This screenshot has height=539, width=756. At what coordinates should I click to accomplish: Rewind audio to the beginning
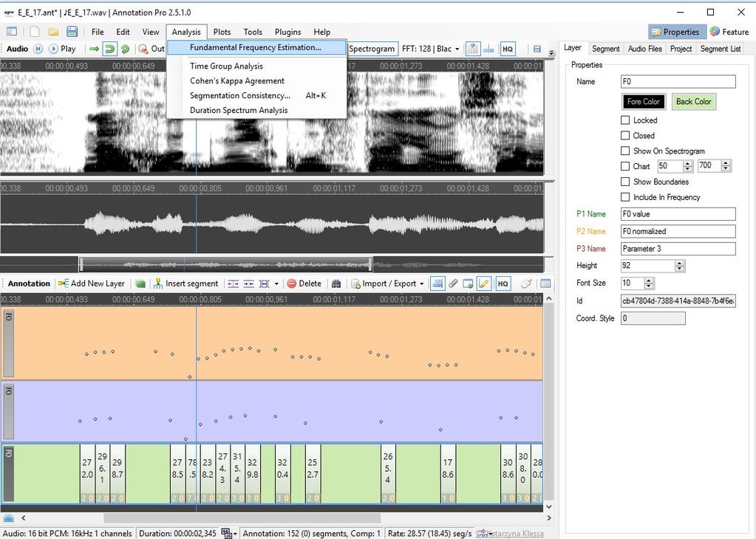38,49
